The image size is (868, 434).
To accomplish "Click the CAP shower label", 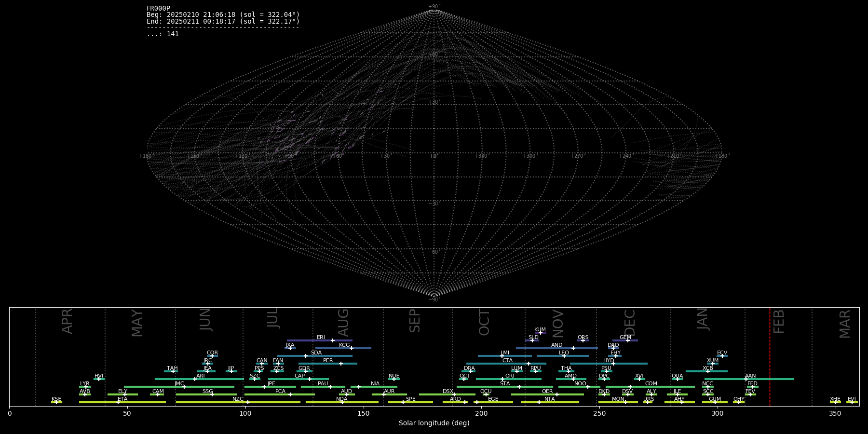I will point(299,376).
